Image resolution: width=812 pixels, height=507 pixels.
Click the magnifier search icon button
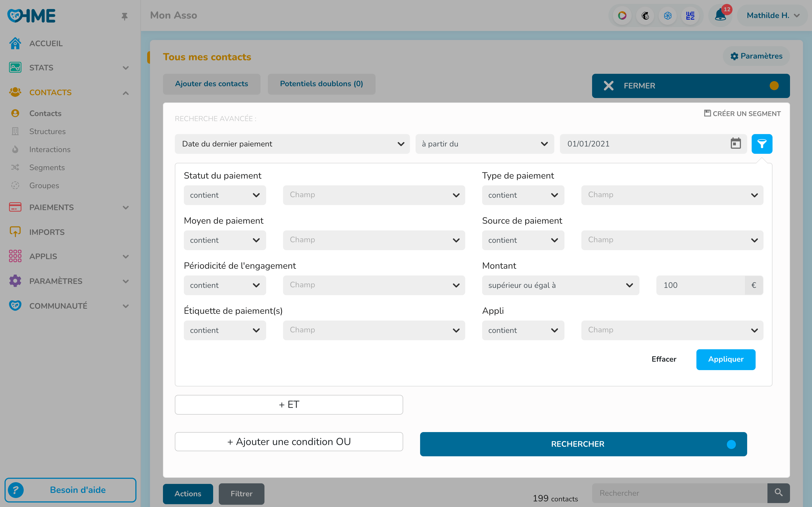(x=778, y=493)
